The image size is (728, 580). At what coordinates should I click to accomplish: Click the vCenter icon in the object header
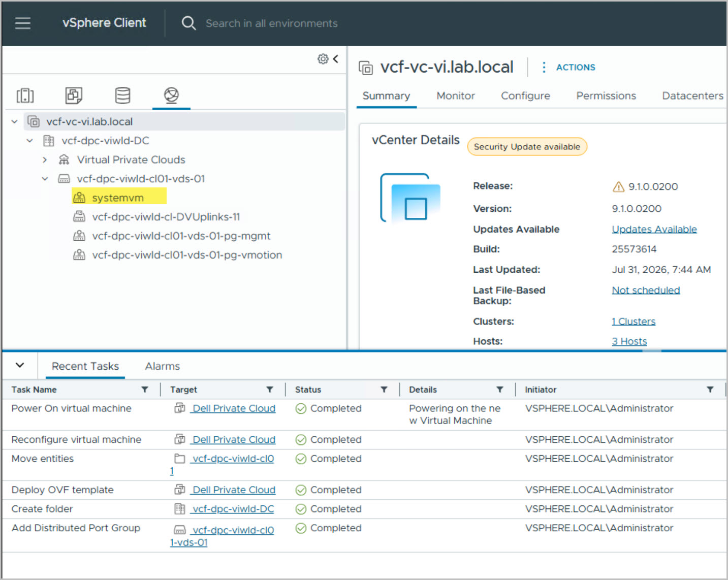tap(366, 68)
